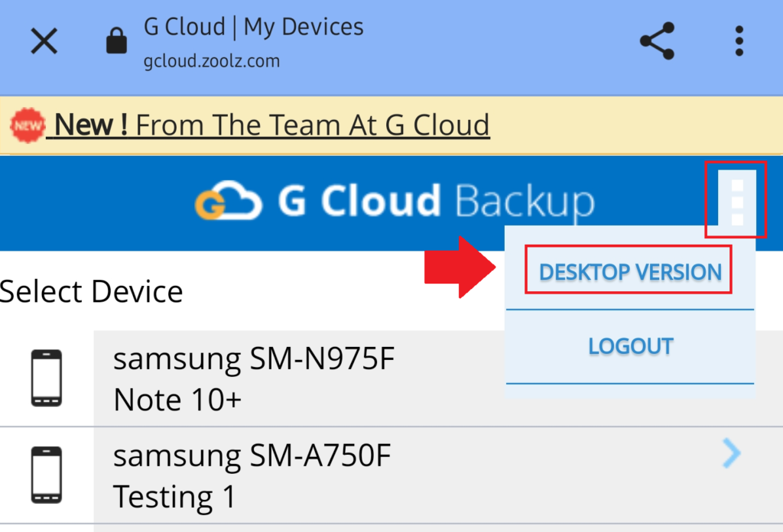
Task: Expand details for samsung SM-A750F Testing 1
Action: tap(731, 453)
